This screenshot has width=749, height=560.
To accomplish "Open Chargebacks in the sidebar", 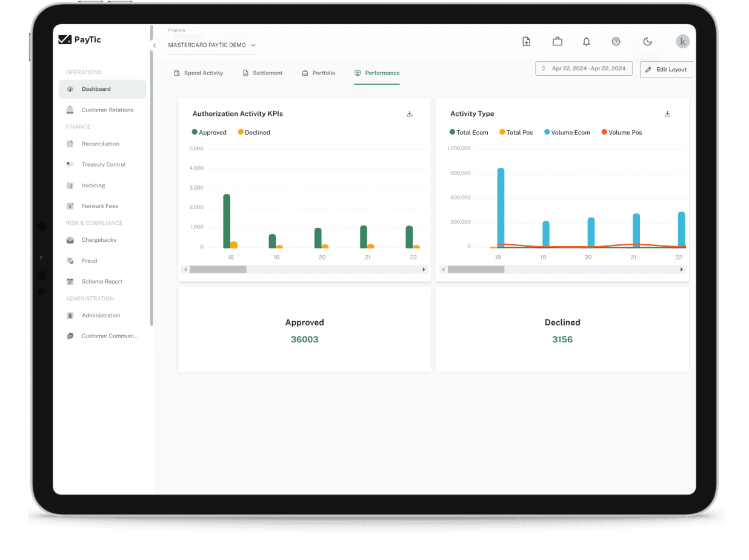I will [x=99, y=240].
